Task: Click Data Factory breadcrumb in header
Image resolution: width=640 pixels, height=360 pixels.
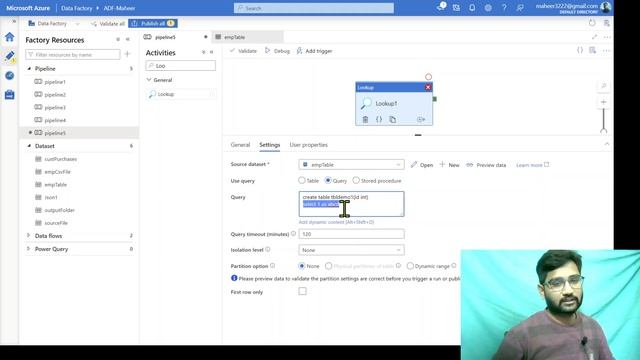Action: [x=76, y=8]
